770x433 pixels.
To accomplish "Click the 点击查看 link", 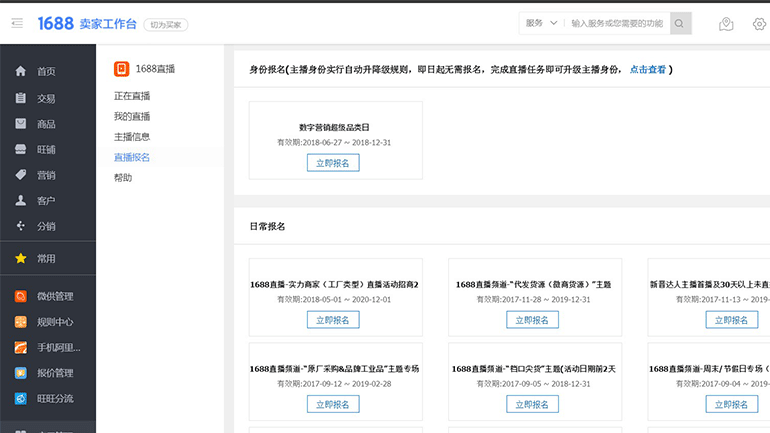I will coord(648,69).
